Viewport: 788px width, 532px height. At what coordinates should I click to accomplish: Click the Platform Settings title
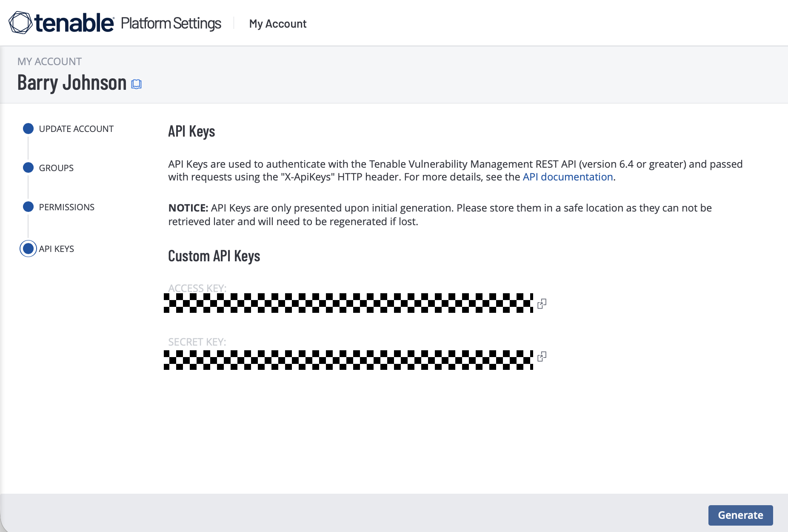(x=171, y=23)
